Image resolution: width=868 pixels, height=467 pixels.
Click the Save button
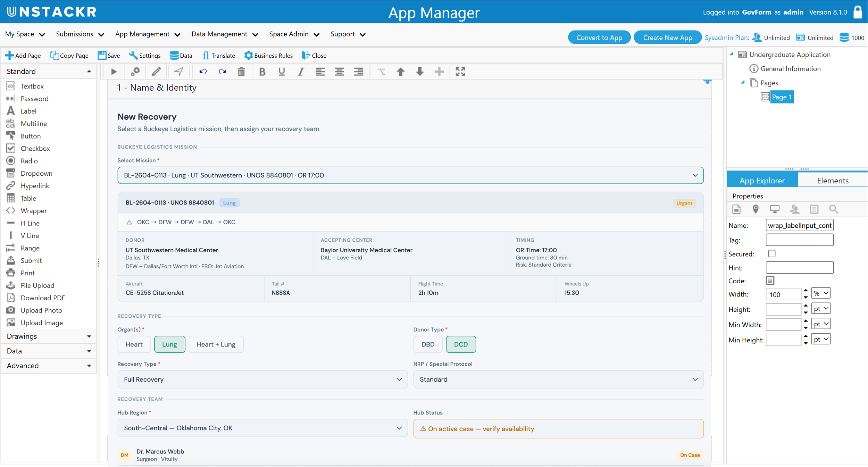(x=109, y=56)
